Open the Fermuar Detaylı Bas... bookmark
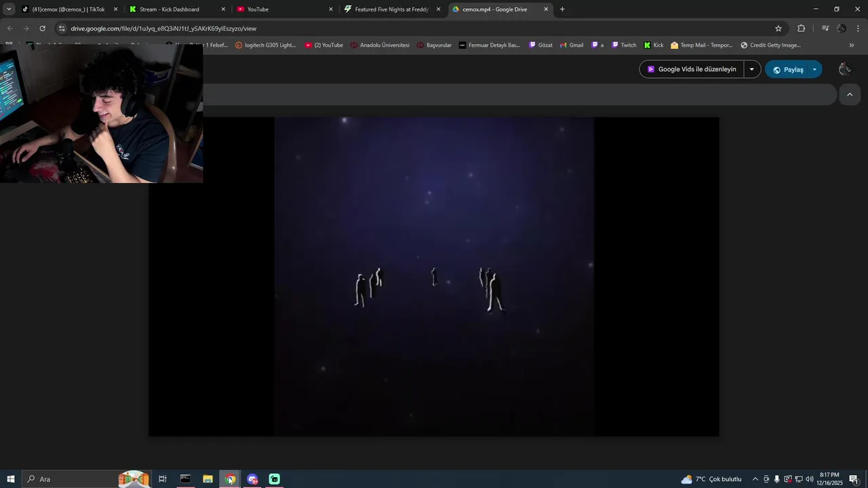 (x=490, y=45)
